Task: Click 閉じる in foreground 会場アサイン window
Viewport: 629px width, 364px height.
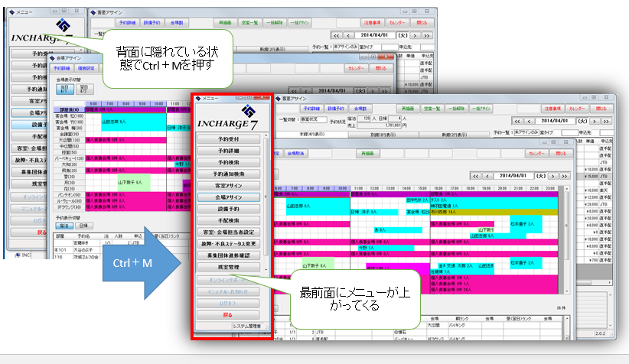Action: point(561,154)
